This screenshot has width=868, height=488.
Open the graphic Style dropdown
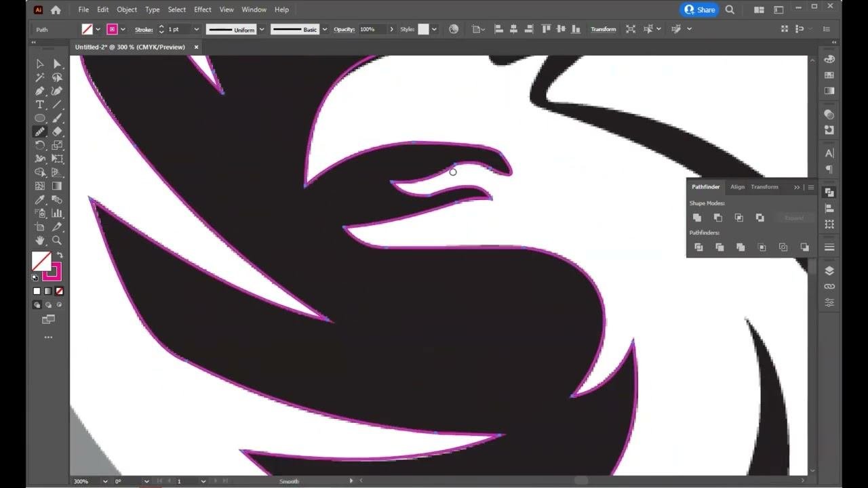point(434,30)
